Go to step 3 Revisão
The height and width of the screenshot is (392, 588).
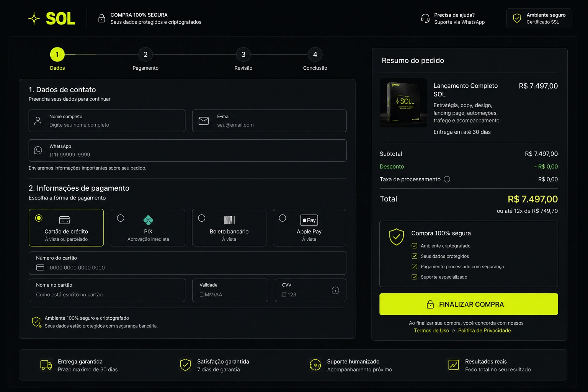(x=243, y=54)
